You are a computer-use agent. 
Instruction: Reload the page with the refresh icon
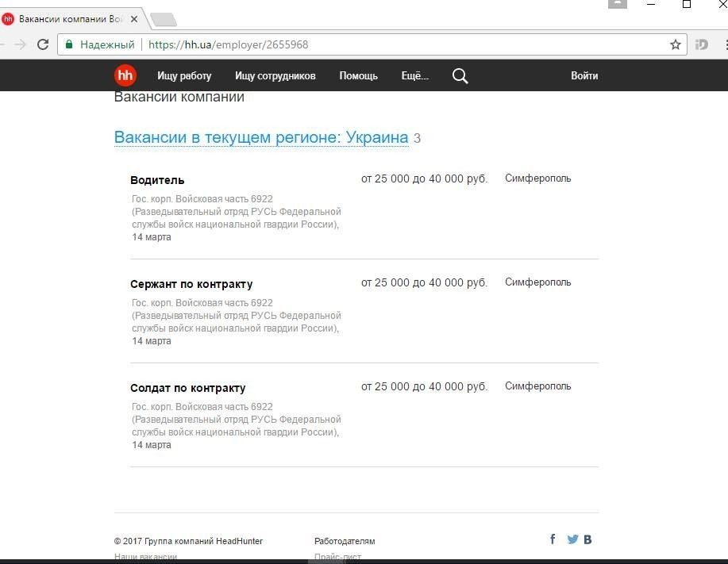point(43,44)
